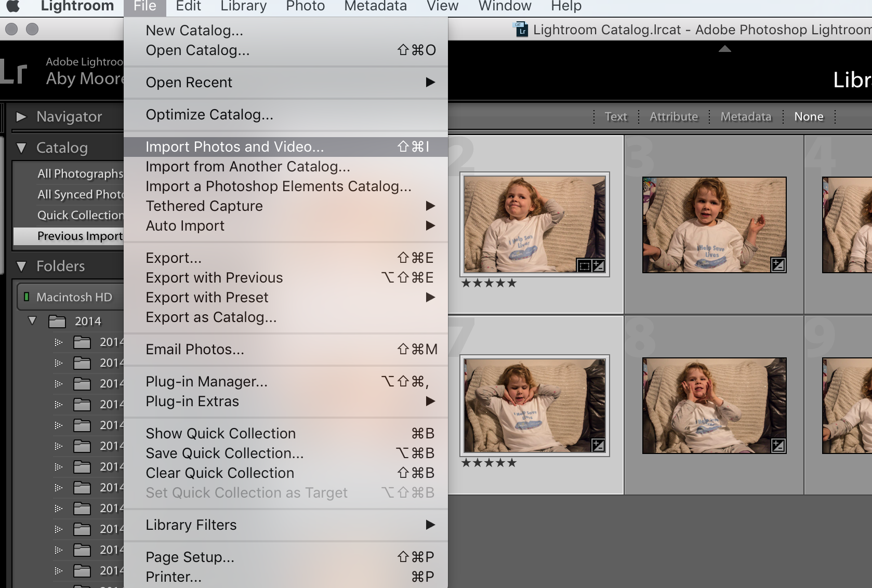This screenshot has height=588, width=872.
Task: Open the Photo menu
Action: tap(306, 6)
